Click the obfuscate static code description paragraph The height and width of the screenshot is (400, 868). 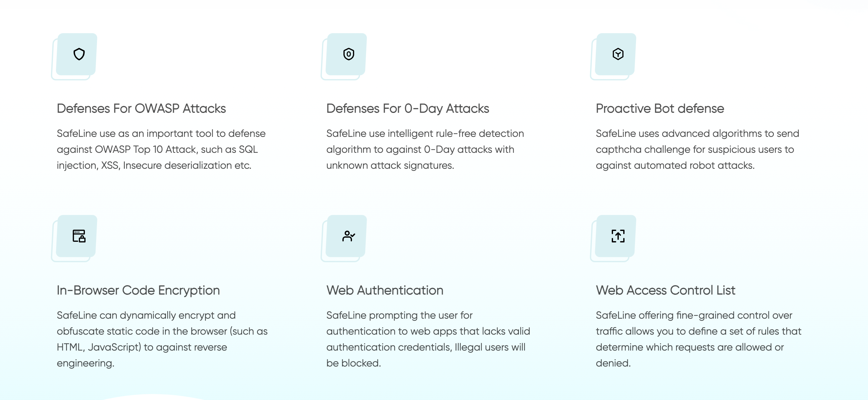coord(162,339)
